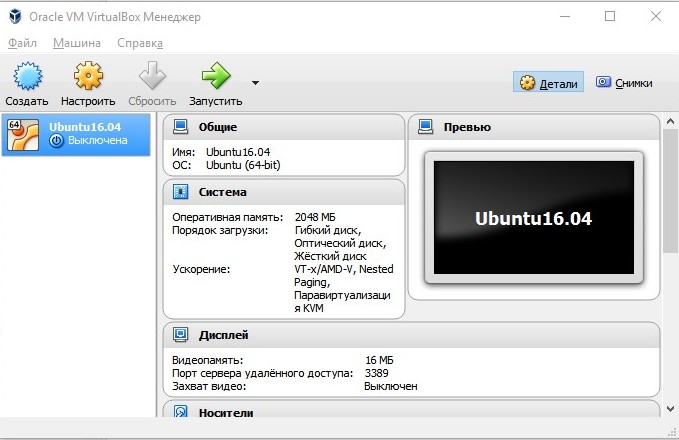Click the 16 МБ video memory value

point(379,360)
